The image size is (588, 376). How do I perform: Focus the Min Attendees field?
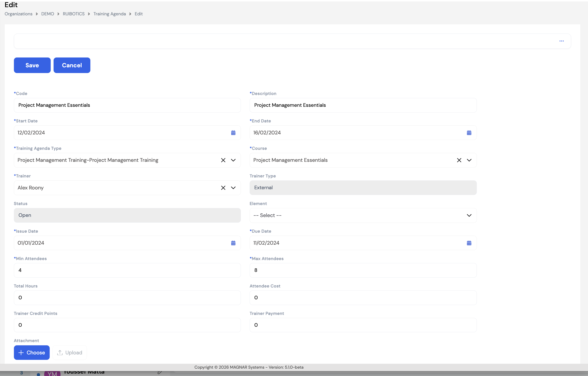tap(127, 270)
